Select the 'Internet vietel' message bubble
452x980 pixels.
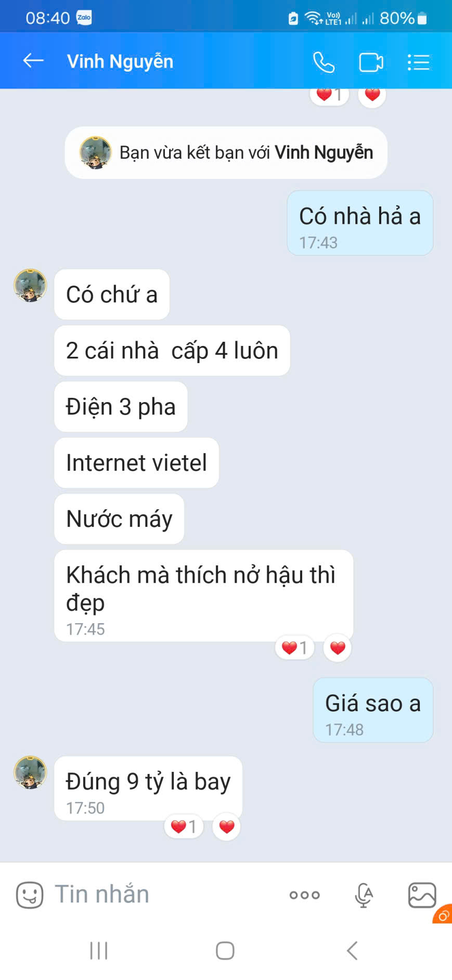point(136,462)
